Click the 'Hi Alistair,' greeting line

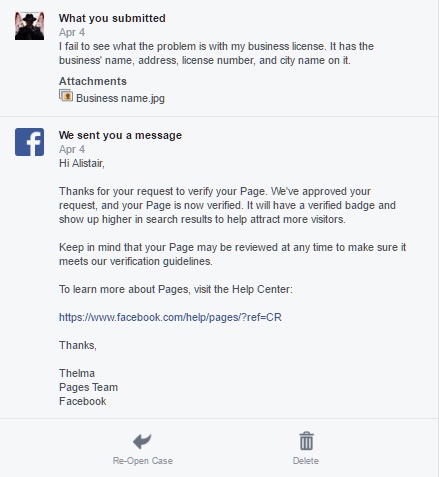click(82, 163)
